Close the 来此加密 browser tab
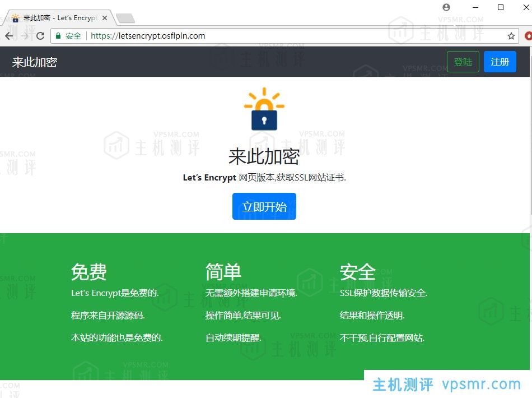The height and width of the screenshot is (398, 532). coord(105,18)
